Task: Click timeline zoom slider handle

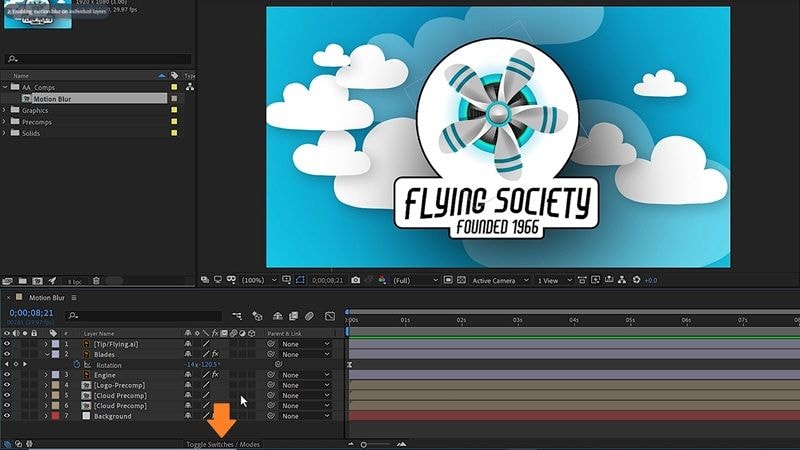Action: 363,444
